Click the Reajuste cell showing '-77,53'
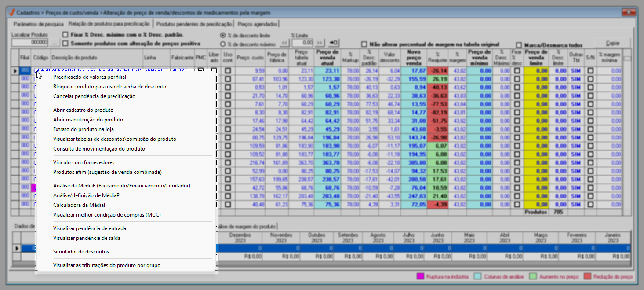 pyautogui.click(x=438, y=104)
